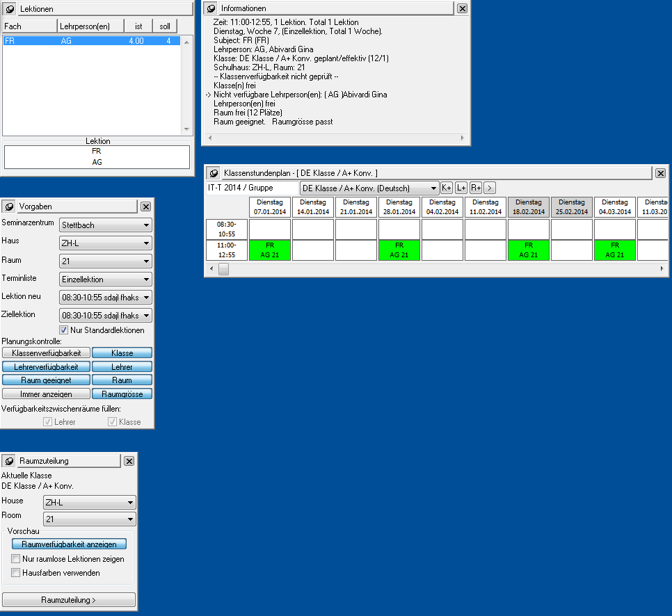Click the Raumzuteilung panel title icon
Viewport: 672px width, 616px height.
pyautogui.click(x=9, y=461)
